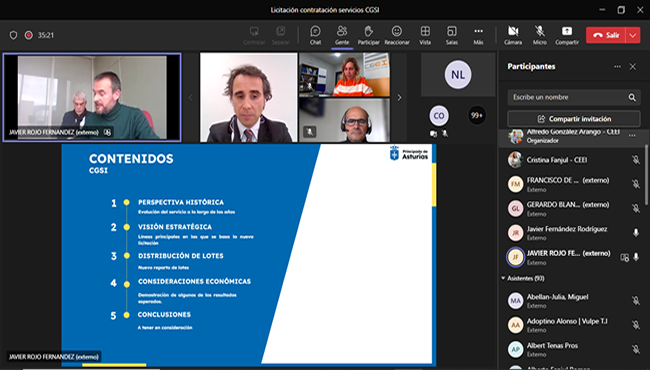Minimize the Teams meeting window
Viewport: 650px width, 370px height.
tap(602, 10)
